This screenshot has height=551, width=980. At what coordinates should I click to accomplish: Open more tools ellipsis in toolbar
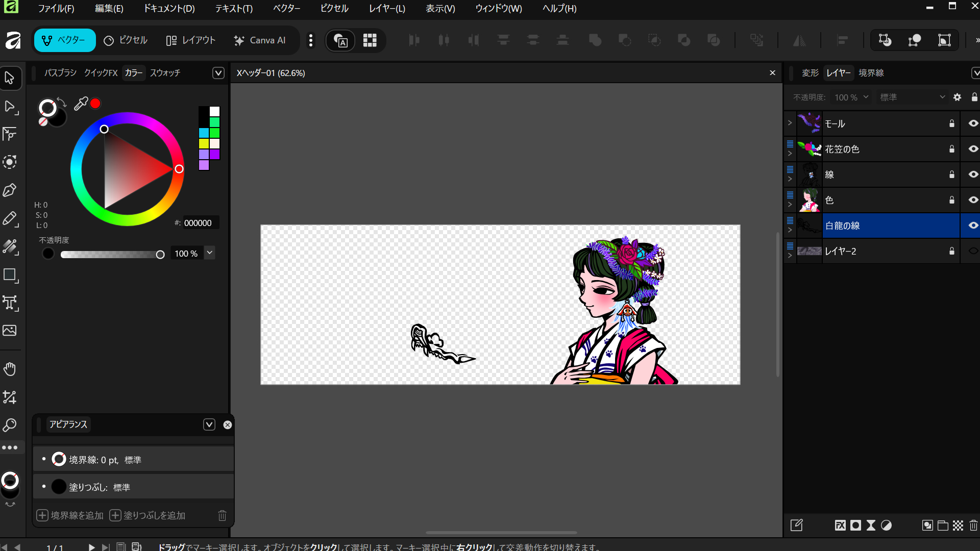pyautogui.click(x=10, y=448)
